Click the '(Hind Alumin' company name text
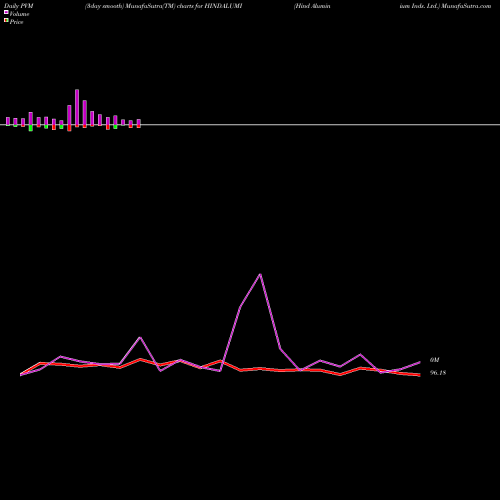 [x=312, y=6]
